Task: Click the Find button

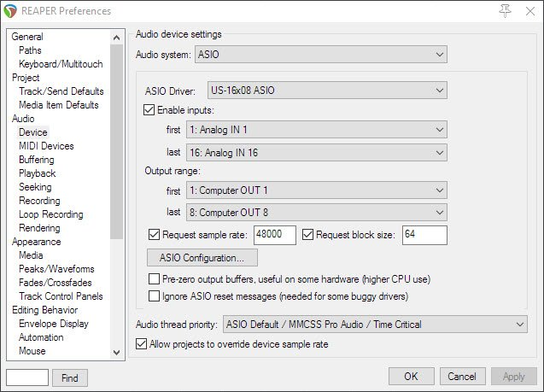Action: (70, 377)
